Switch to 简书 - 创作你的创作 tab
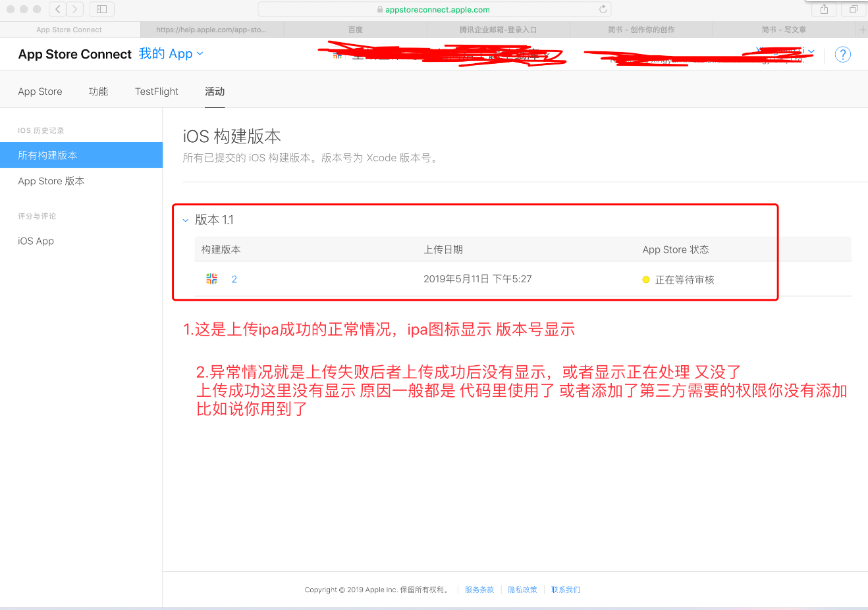The image size is (868, 610). coord(641,30)
